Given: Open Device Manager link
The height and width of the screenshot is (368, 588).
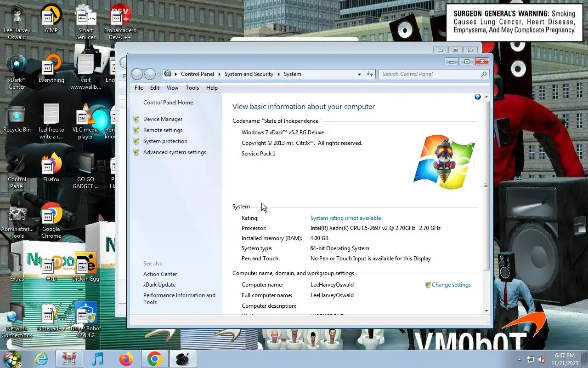Looking at the screenshot, I should (x=163, y=119).
